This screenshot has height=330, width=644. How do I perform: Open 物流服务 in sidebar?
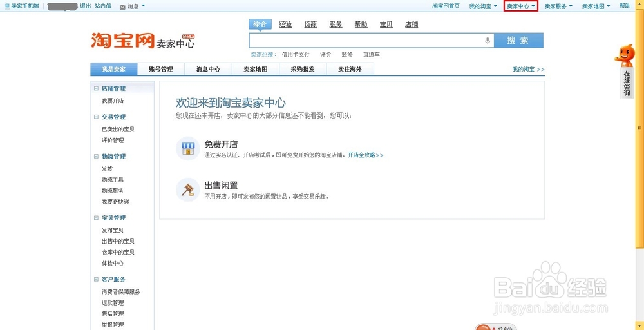coord(113,191)
